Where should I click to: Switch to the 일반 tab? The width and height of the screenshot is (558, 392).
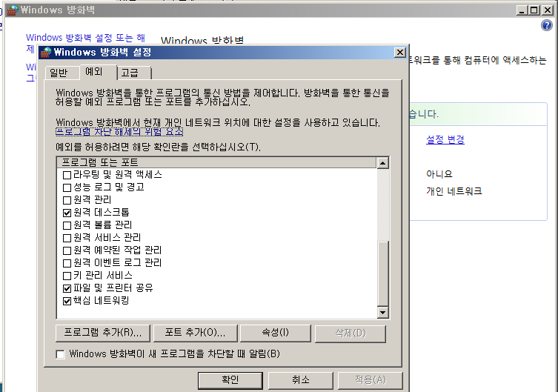tap(62, 73)
